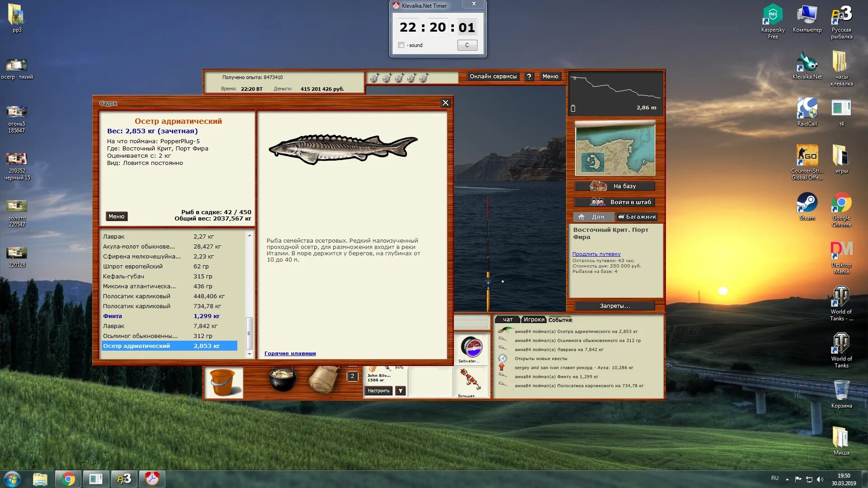The width and height of the screenshot is (868, 488).
Task: Click the Горячие клавиши (Hotkeys) link
Action: [290, 353]
